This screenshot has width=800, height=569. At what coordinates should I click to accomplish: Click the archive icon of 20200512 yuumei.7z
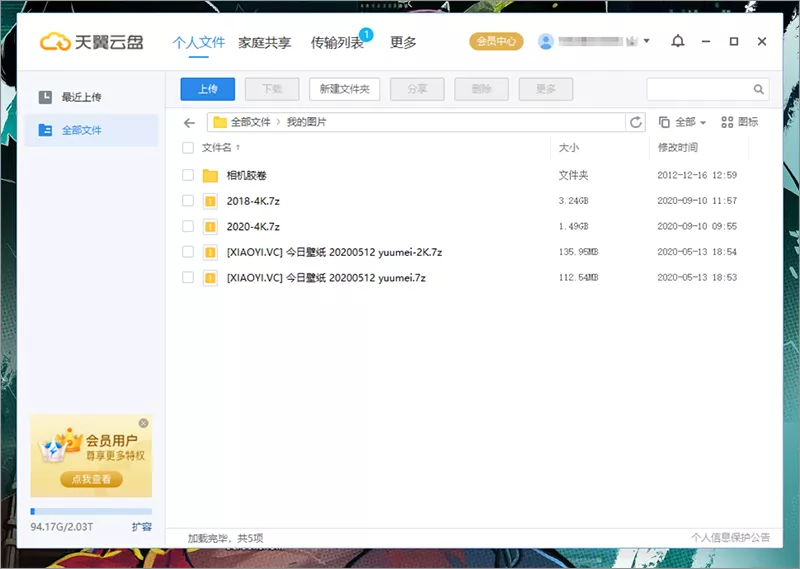pos(210,278)
